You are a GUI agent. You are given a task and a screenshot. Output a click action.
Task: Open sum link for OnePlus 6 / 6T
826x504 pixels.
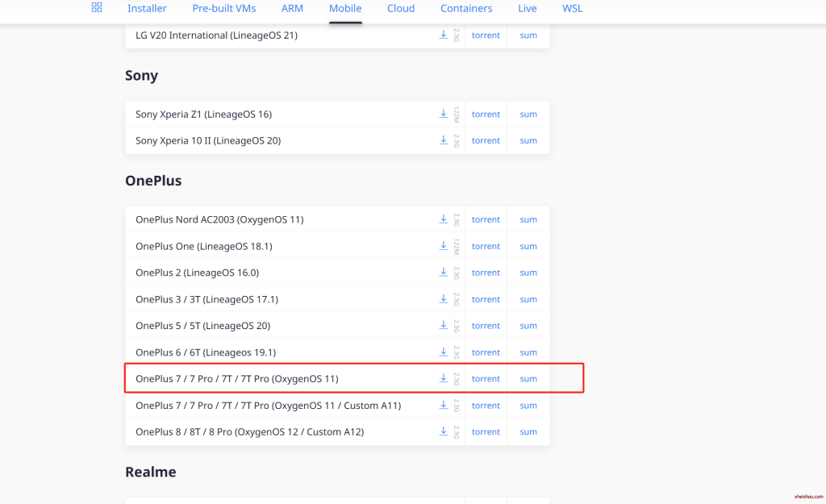tap(528, 352)
